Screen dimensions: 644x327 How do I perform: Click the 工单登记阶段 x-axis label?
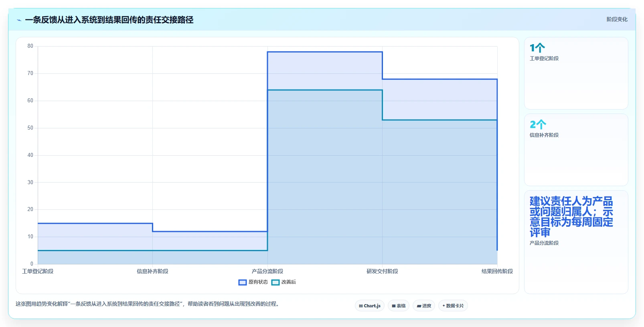click(38, 271)
